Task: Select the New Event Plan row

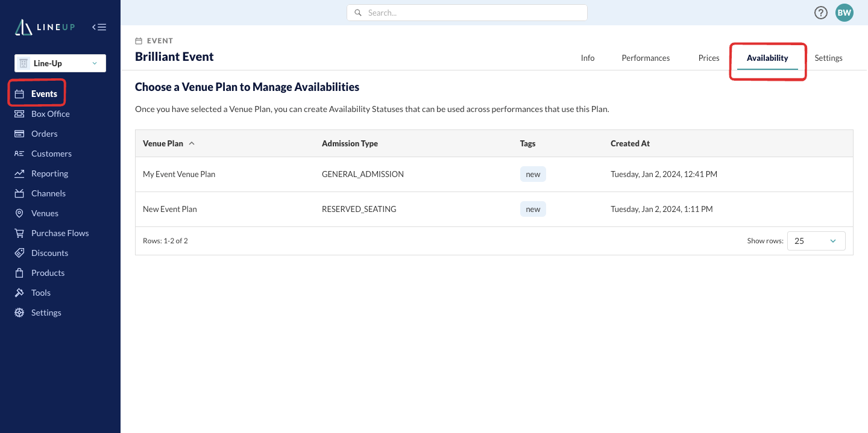Action: 494,209
